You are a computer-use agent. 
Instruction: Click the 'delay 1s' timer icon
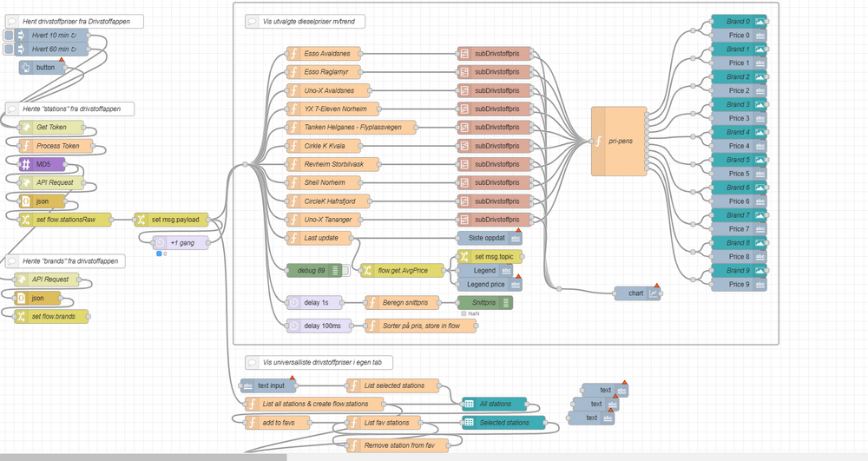[294, 302]
